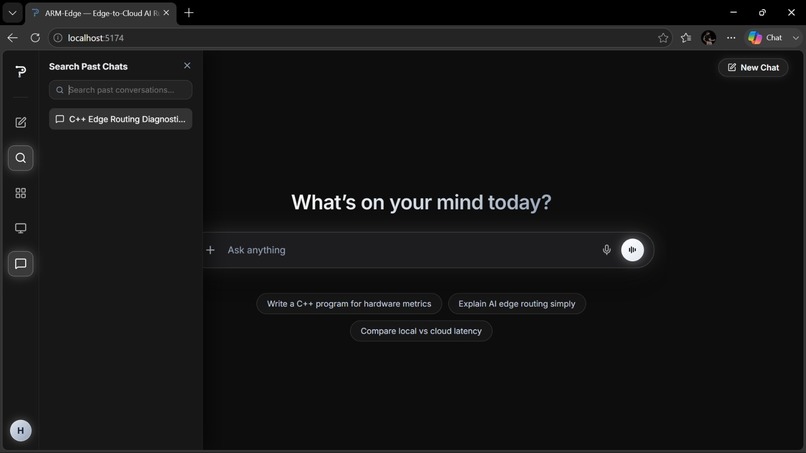
Task: Open browser settings ellipsis menu
Action: pos(731,38)
